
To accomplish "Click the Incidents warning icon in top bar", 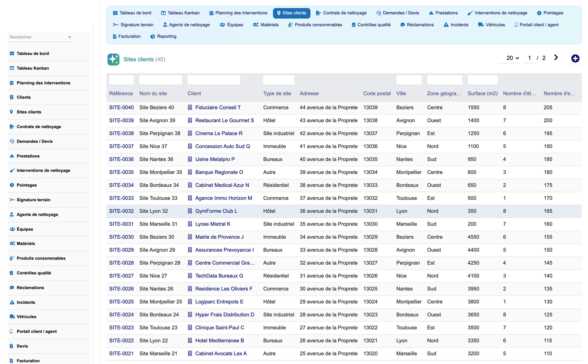I will coord(446,25).
